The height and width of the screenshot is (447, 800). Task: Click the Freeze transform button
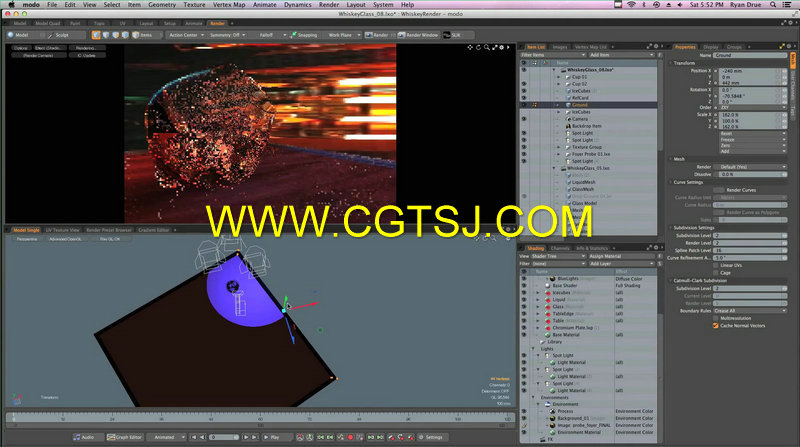(752, 140)
